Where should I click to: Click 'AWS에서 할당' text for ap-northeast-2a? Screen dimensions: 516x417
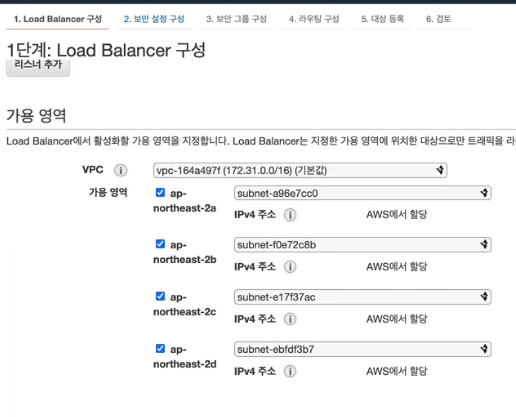pyautogui.click(x=396, y=214)
